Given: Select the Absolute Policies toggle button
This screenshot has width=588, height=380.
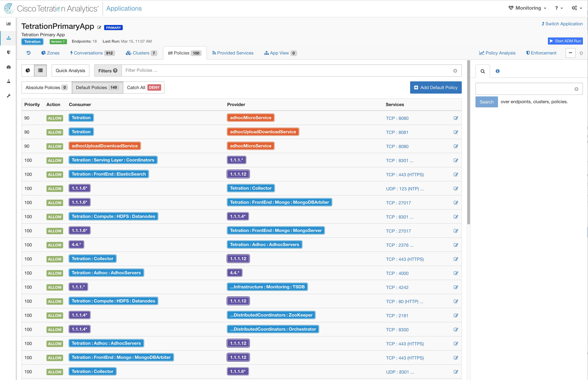Looking at the screenshot, I should [46, 88].
